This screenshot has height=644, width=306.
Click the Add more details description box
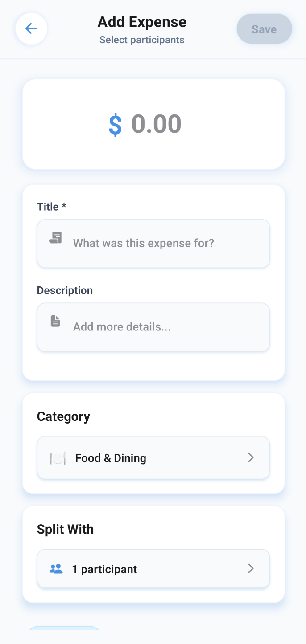153,327
